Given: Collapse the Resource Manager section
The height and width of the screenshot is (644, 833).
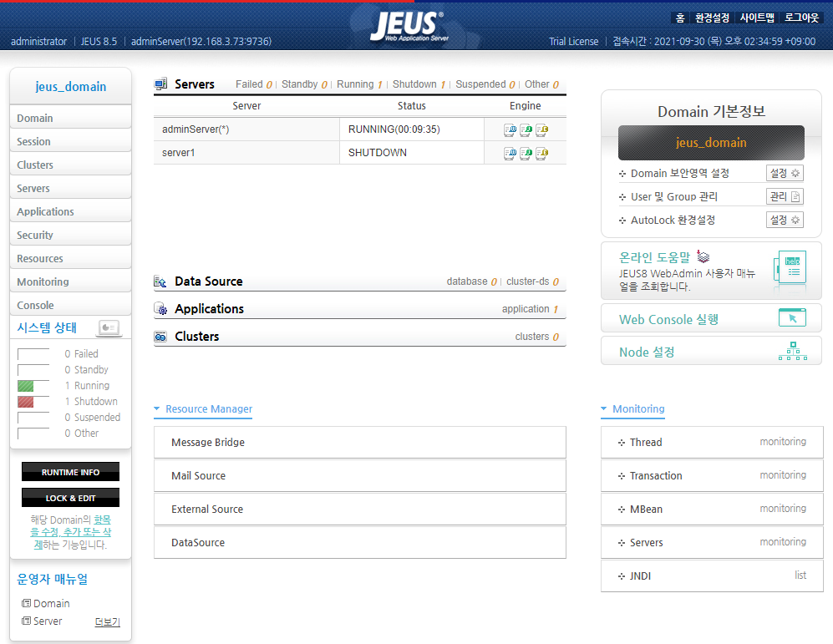Looking at the screenshot, I should (203, 408).
